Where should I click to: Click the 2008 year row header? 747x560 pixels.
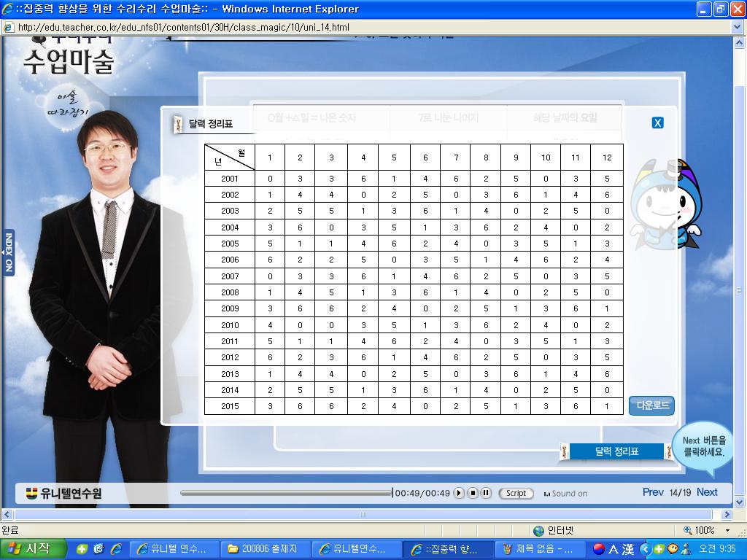coord(230,292)
